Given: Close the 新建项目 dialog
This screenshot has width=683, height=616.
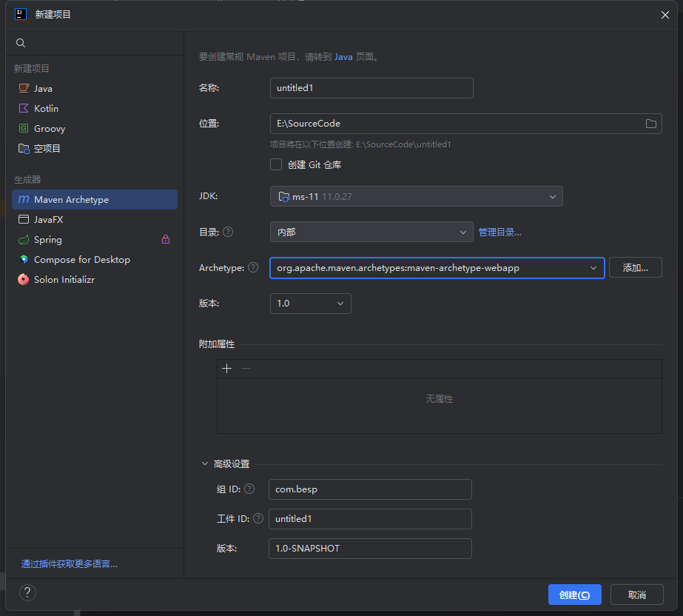Looking at the screenshot, I should 665,15.
